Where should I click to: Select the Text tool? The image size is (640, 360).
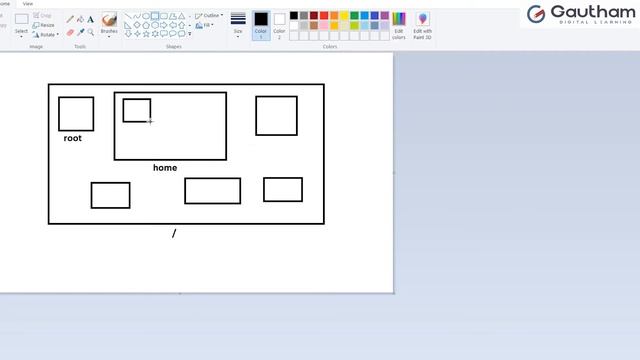click(91, 19)
